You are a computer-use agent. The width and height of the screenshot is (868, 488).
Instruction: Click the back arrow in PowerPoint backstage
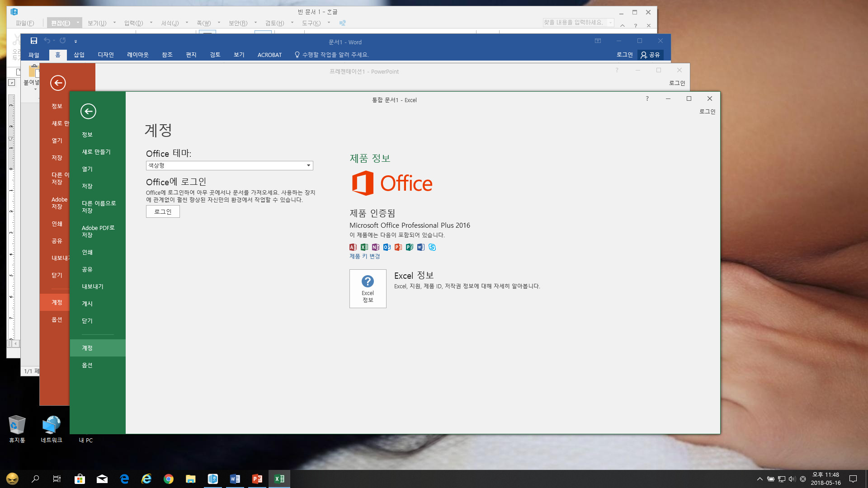pyautogui.click(x=58, y=83)
